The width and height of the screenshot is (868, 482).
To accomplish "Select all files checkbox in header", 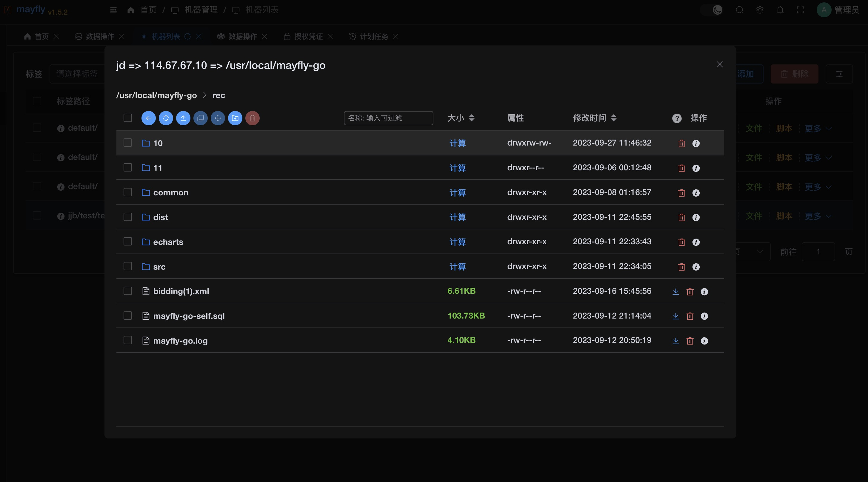I will 127,118.
